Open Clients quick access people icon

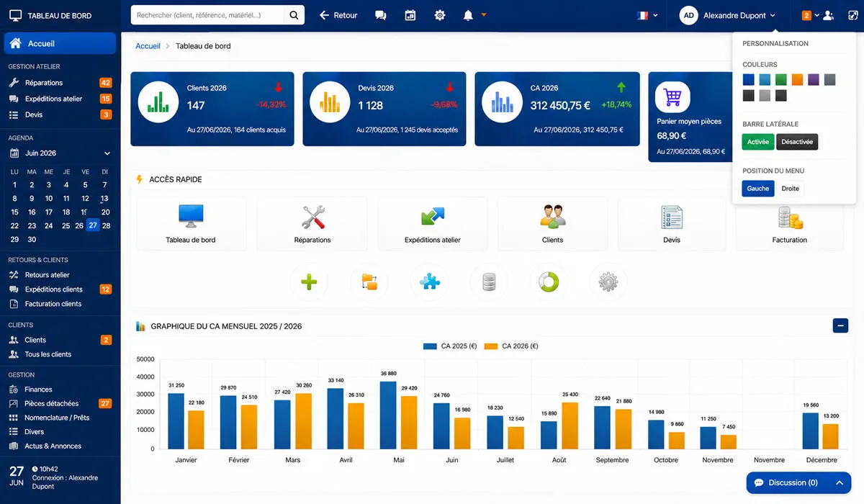tap(553, 216)
